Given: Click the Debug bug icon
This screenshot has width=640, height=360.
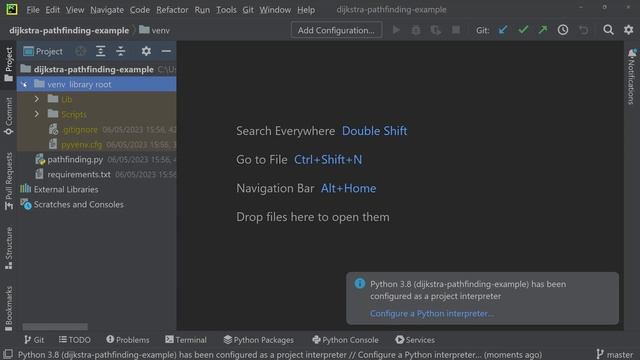Looking at the screenshot, I should 416,30.
